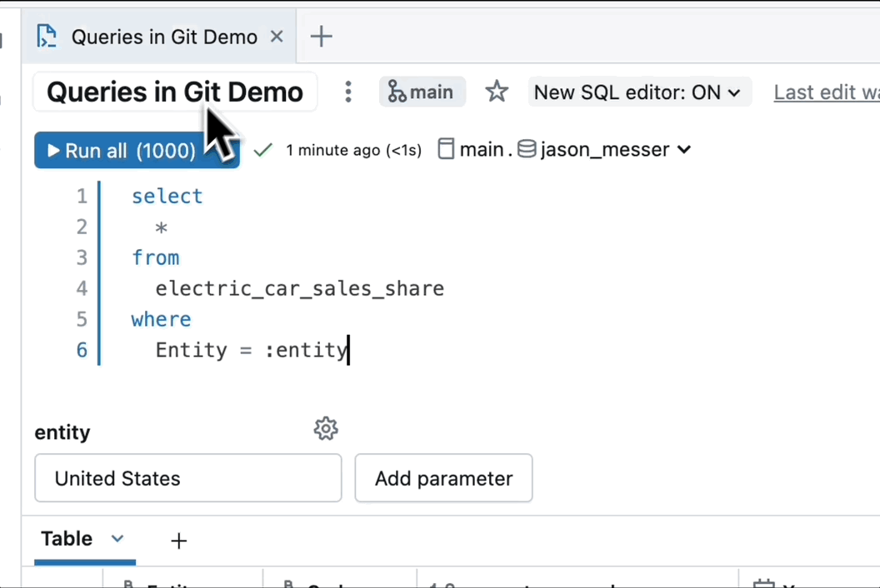Expand the jason_messer database dropdown
Image resolution: width=880 pixels, height=588 pixels.
tap(683, 150)
